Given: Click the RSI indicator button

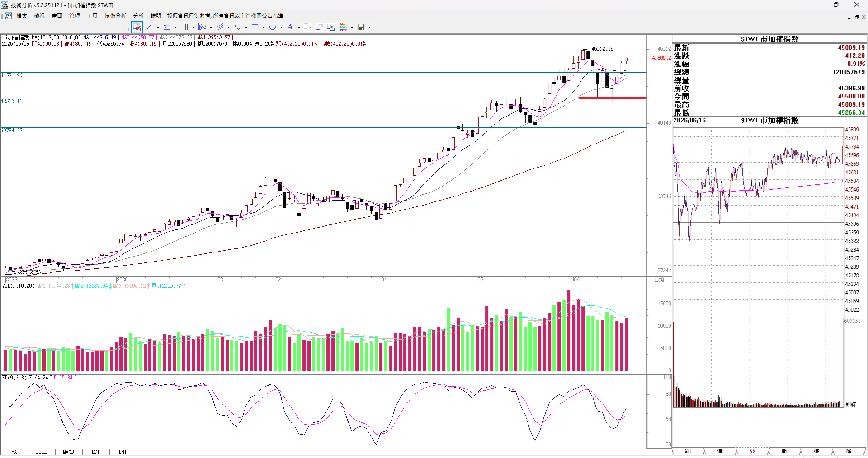Looking at the screenshot, I should coord(95,452).
